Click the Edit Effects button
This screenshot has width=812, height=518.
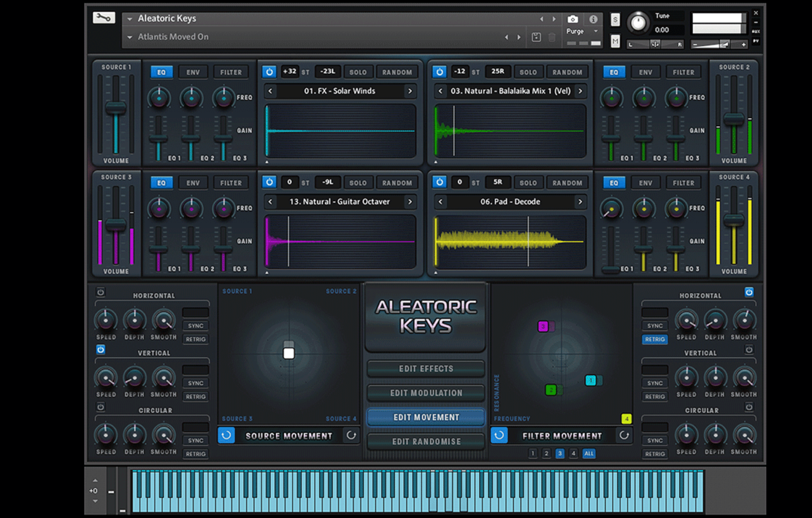coord(426,369)
